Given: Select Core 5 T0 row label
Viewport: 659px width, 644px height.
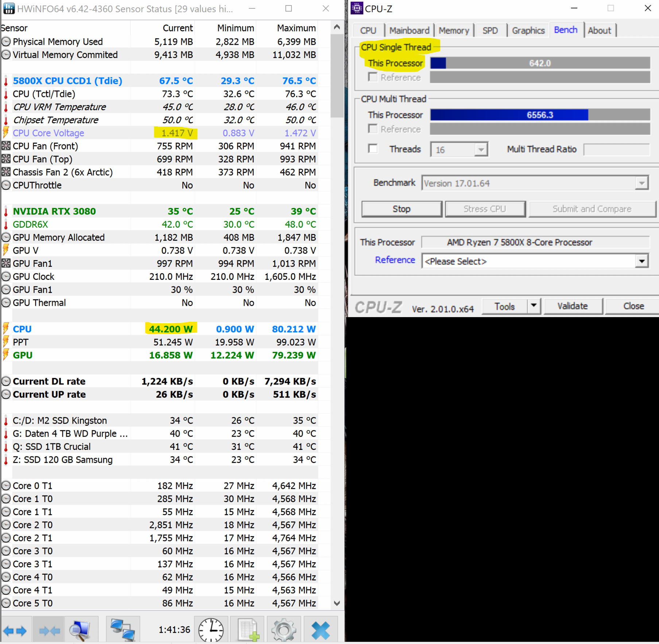Looking at the screenshot, I should point(33,603).
